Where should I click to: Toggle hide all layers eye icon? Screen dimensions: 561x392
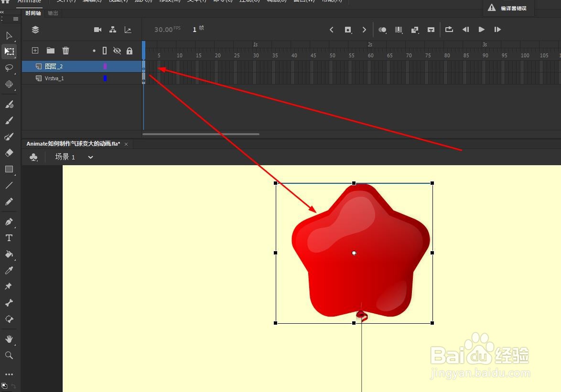(117, 51)
